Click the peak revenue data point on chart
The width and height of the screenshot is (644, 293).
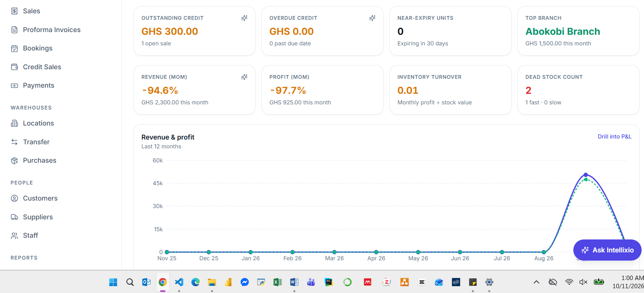[x=586, y=175]
